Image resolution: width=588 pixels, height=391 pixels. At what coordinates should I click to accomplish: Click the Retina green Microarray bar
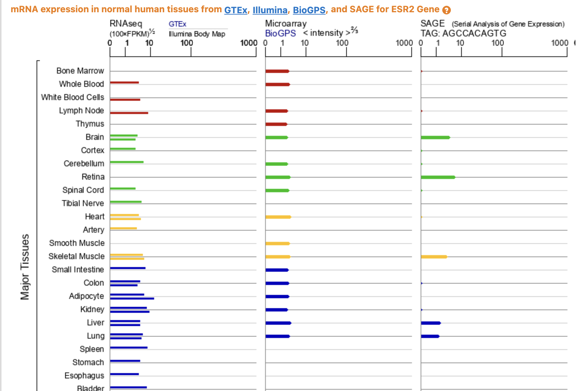point(278,177)
